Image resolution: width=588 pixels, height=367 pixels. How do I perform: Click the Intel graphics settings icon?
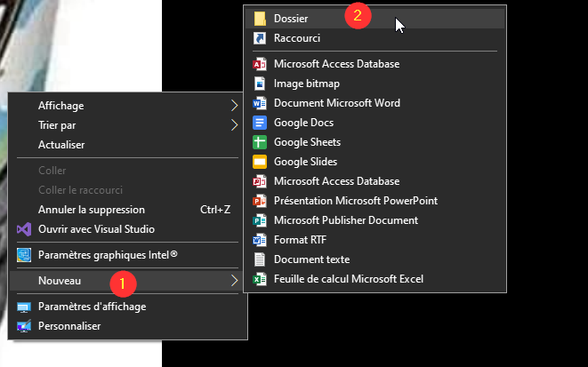point(24,255)
